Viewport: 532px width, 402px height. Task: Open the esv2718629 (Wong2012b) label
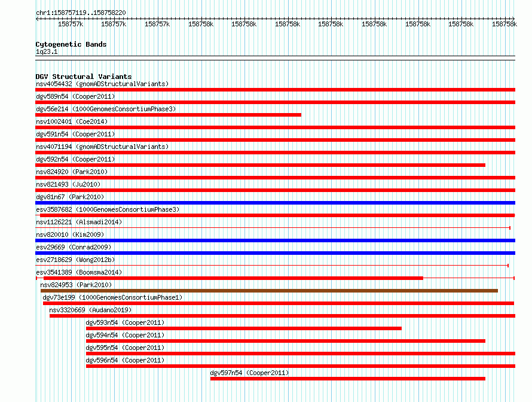tap(75, 260)
